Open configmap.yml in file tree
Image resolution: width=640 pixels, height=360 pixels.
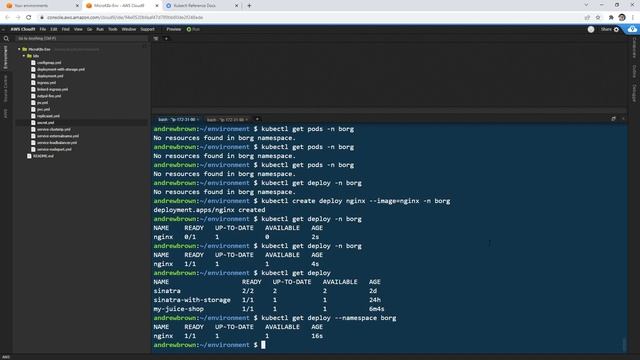[49, 63]
